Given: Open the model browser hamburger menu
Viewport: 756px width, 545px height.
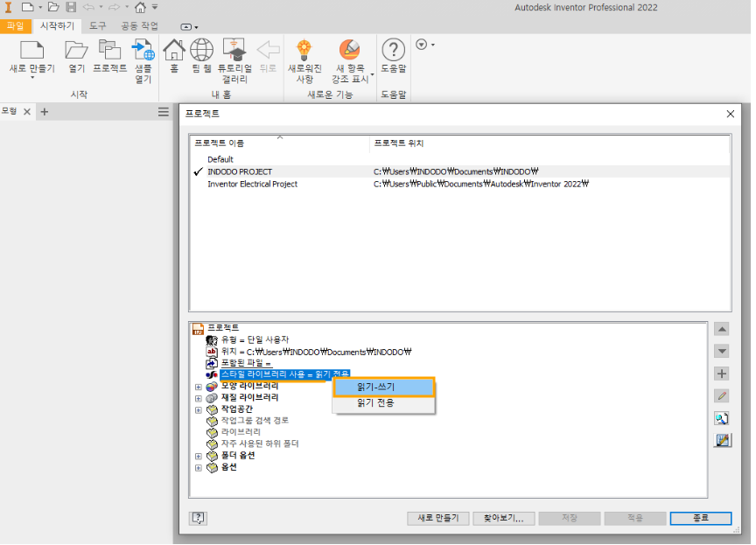Looking at the screenshot, I should 164,112.
